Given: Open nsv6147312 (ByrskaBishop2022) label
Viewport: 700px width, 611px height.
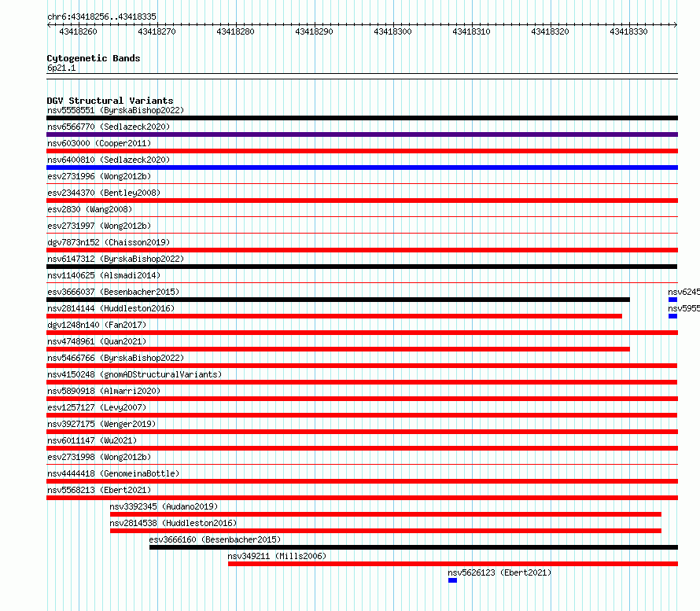Looking at the screenshot, I should 116,259.
